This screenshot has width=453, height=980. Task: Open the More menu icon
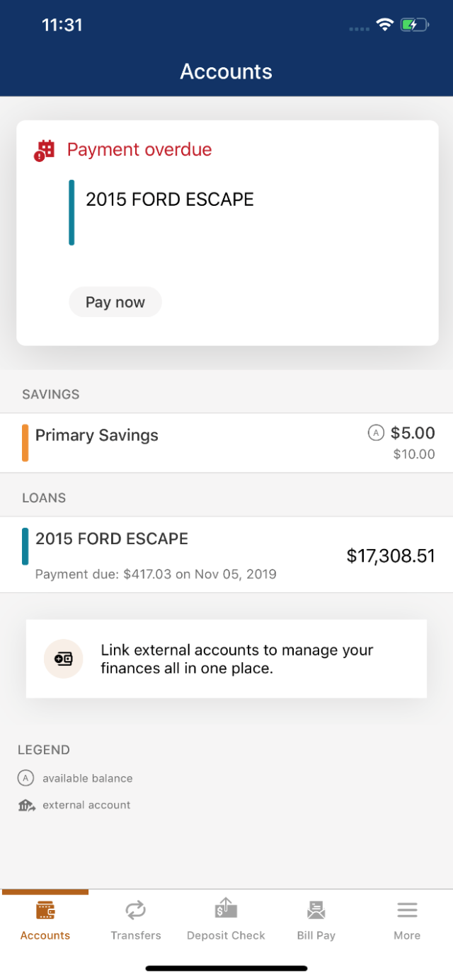click(x=406, y=910)
